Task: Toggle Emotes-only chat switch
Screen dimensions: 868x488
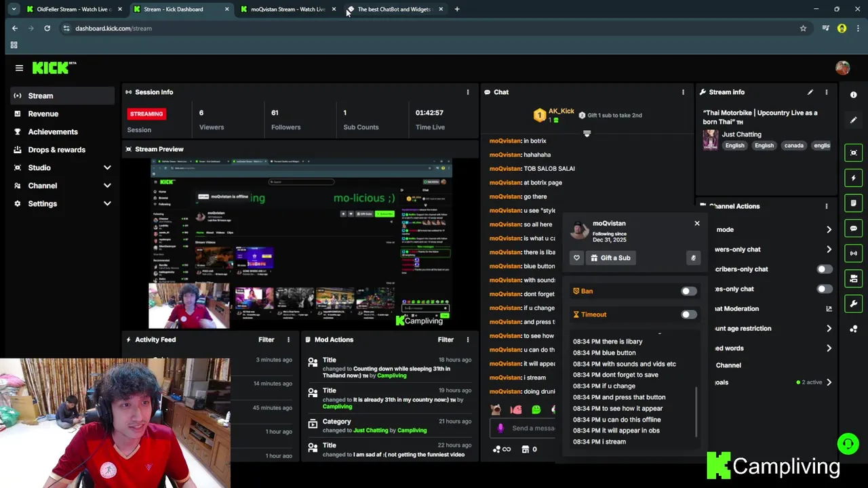Action: [824, 289]
